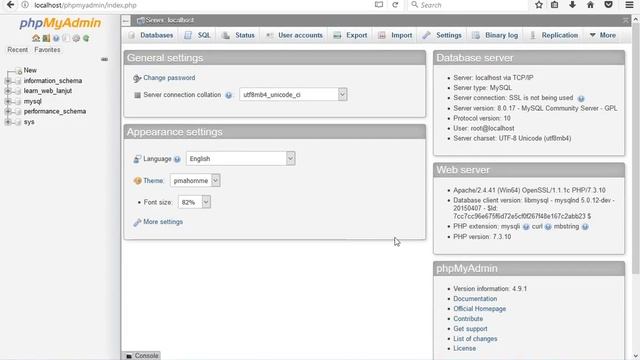Open List of changes link

pos(475,339)
